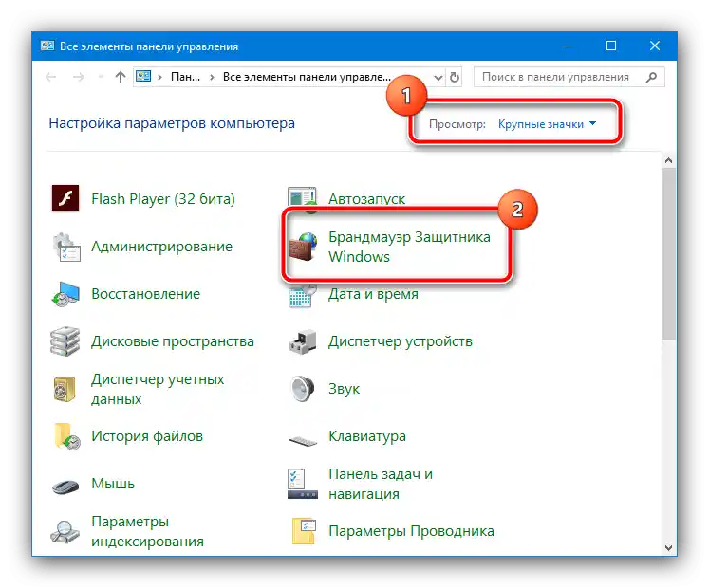The height and width of the screenshot is (588, 709).
Task: Click the refresh button in address bar
Action: pyautogui.click(x=455, y=77)
